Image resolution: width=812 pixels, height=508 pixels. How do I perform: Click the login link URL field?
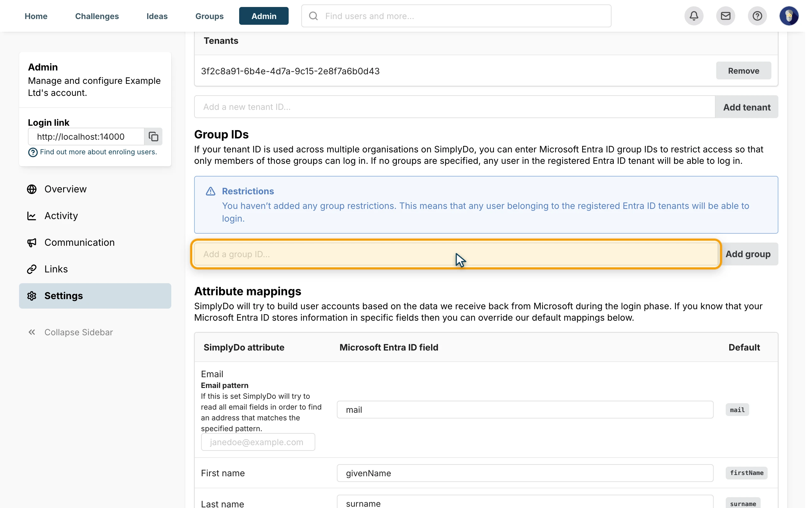point(86,137)
